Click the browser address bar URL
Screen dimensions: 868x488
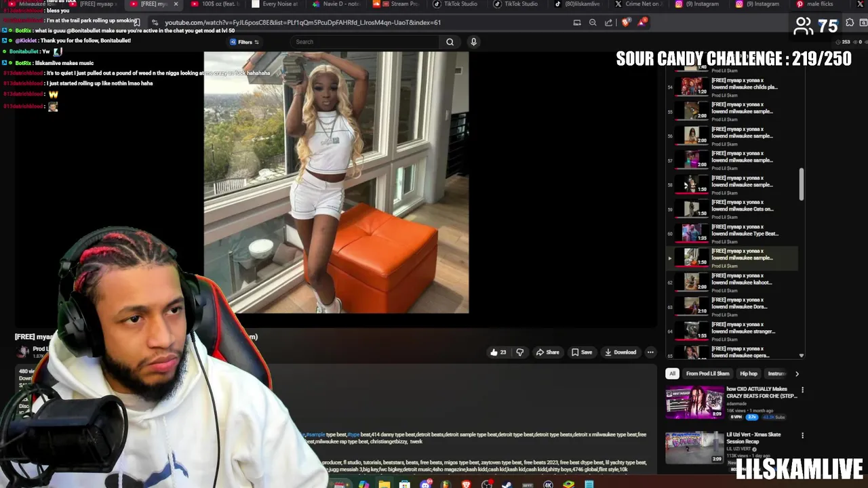pos(302,22)
